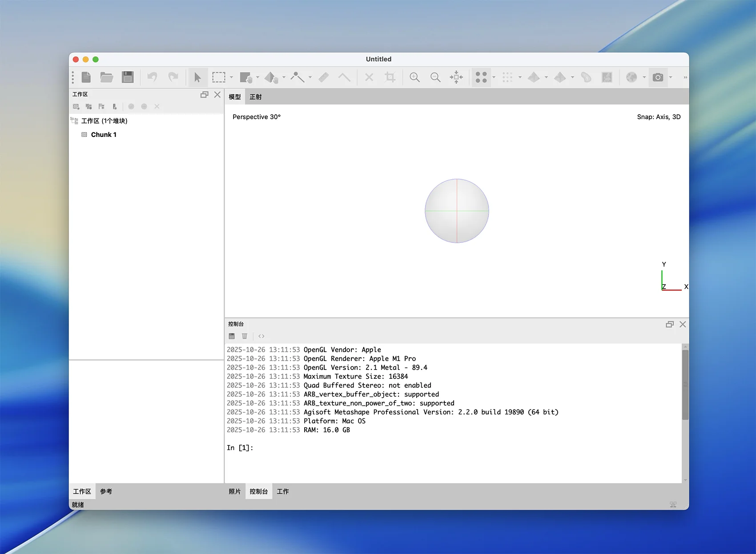
Task: Click the Zoom In magnifier
Action: click(x=414, y=77)
